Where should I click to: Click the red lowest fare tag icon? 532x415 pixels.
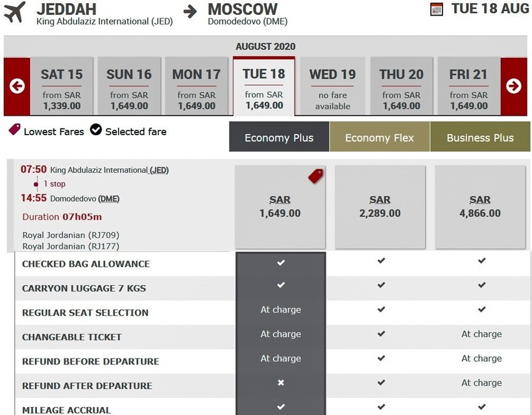tap(316, 175)
